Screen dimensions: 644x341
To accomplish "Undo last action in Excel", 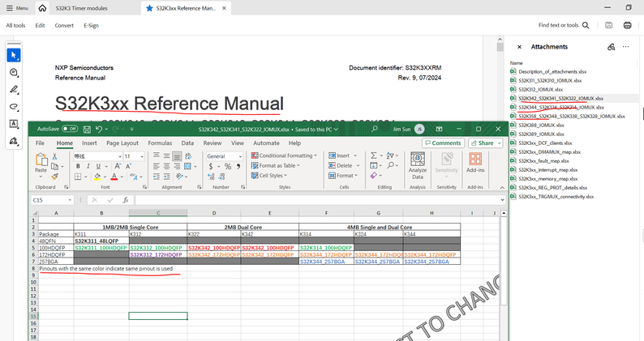I will tap(99, 130).
